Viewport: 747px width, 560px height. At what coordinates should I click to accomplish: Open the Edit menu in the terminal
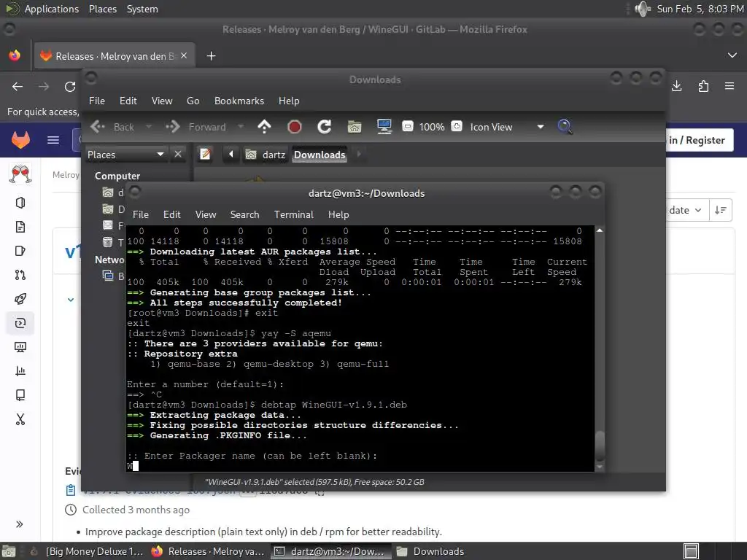[172, 214]
